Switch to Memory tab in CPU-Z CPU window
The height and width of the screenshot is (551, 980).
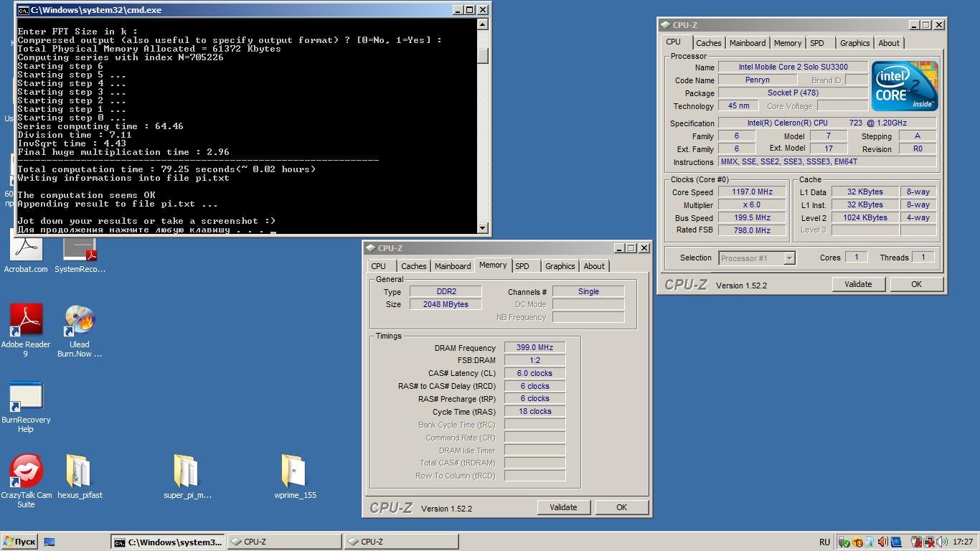(x=787, y=43)
